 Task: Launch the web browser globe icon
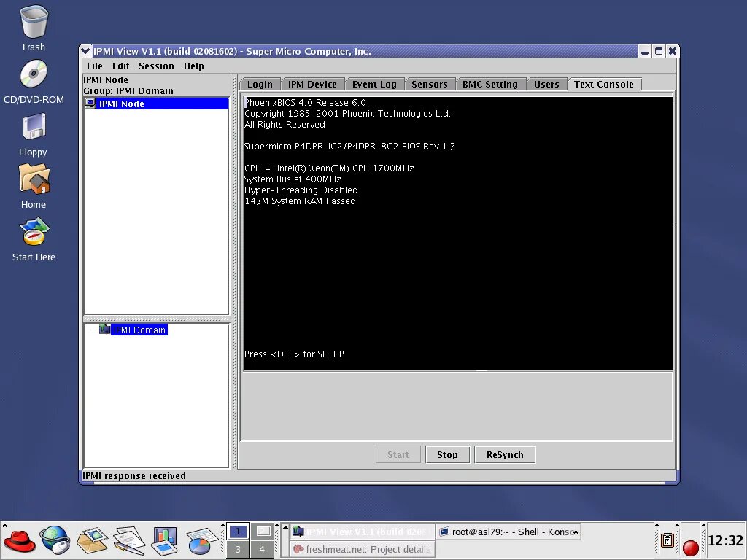pos(55,540)
